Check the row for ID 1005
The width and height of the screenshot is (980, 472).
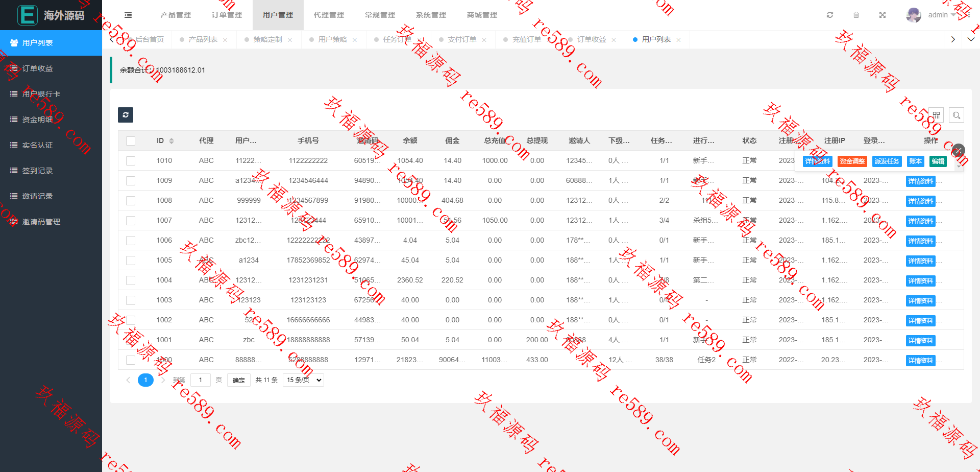tap(131, 261)
